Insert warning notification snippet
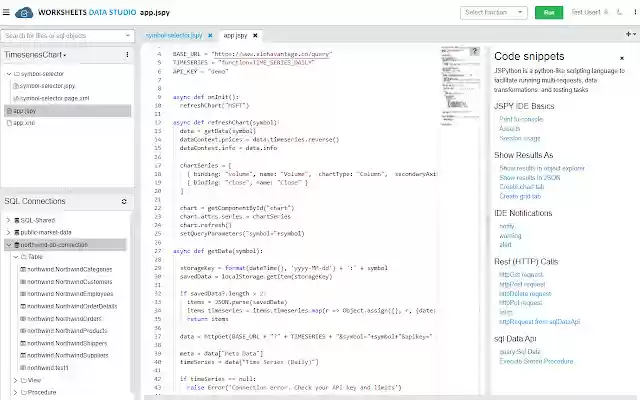Screen dimensions: 640x400 point(510,236)
